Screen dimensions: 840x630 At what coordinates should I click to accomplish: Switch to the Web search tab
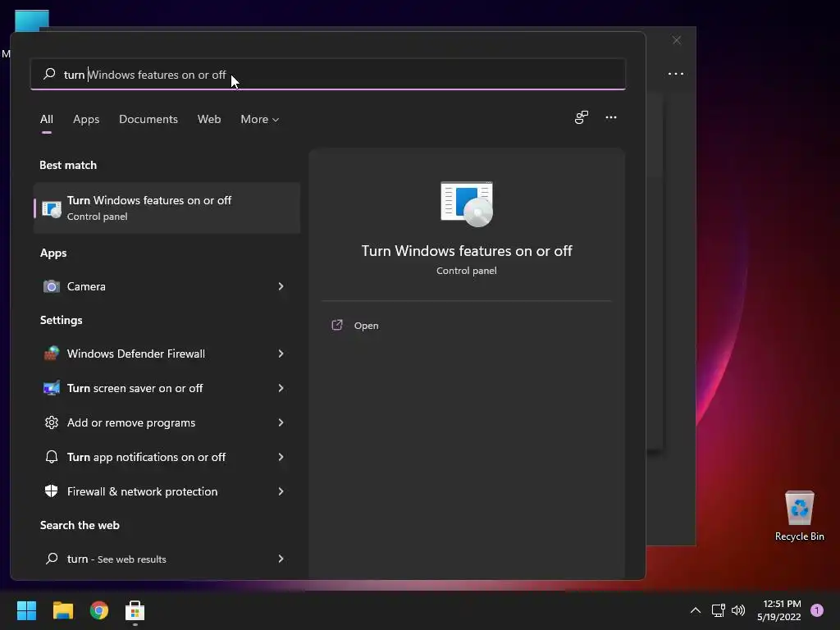209,119
